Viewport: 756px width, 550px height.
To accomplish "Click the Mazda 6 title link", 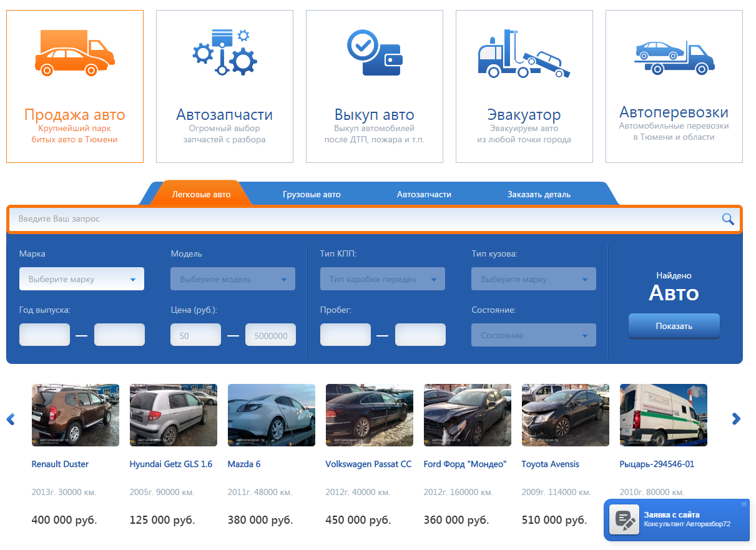I will (x=244, y=464).
